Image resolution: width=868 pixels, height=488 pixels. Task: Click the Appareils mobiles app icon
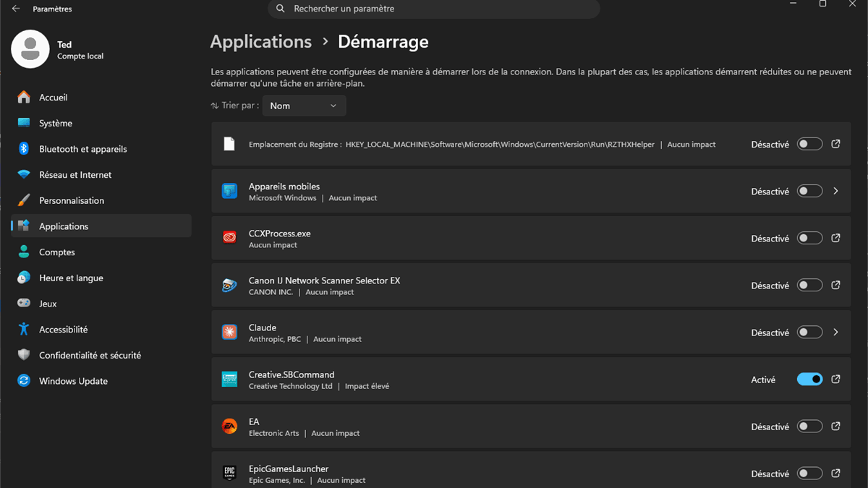point(229,191)
